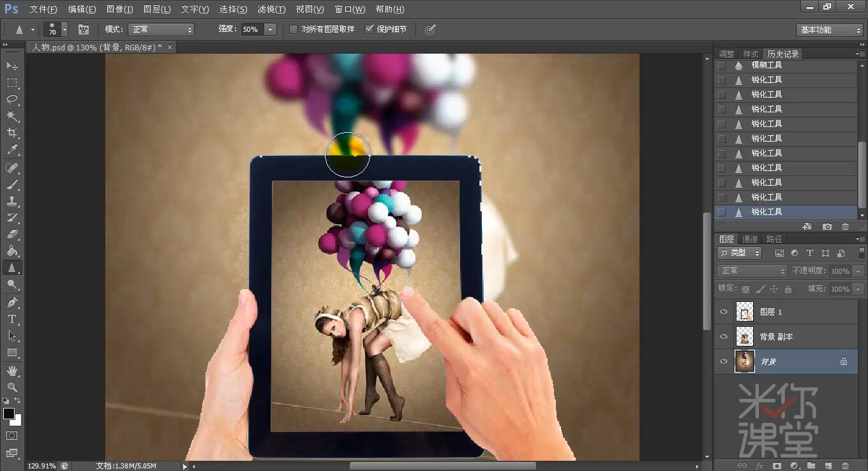
Task: Open the 模式 blend mode dropdown
Action: (161, 29)
